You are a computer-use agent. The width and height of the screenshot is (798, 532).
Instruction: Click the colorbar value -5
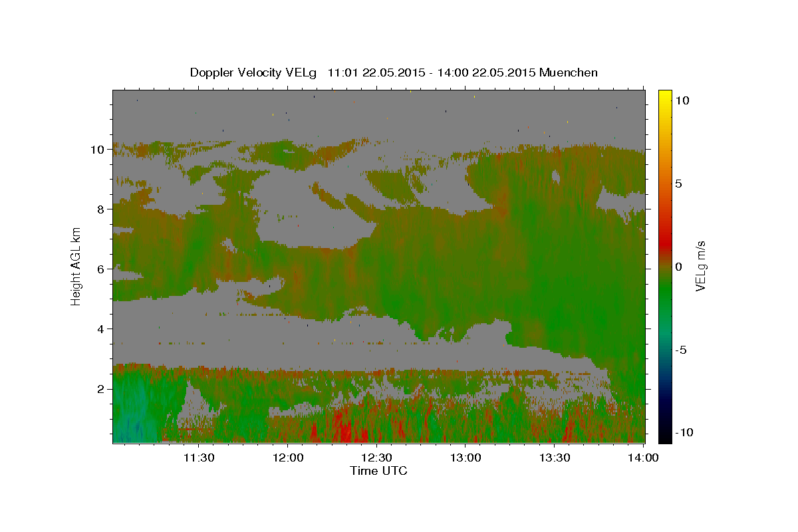[681, 350]
